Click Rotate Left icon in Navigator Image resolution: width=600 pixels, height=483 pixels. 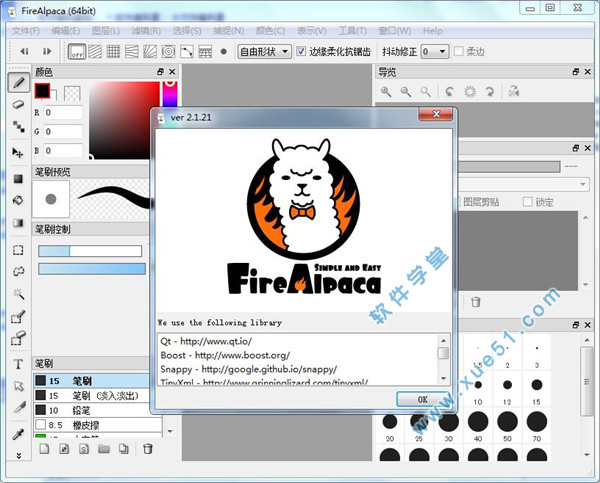click(450, 92)
